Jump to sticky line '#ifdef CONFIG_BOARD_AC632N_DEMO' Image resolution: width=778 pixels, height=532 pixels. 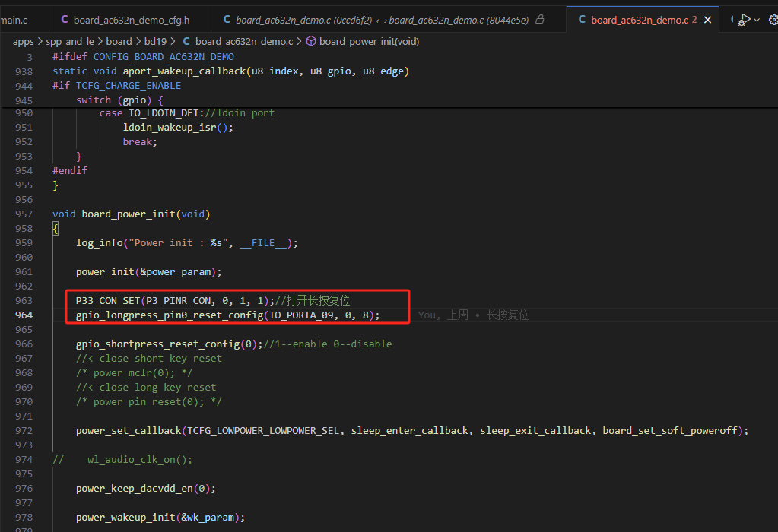(x=144, y=56)
